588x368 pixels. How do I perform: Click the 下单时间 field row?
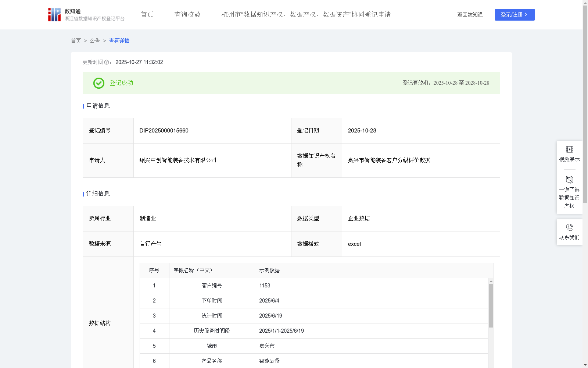(x=314, y=301)
